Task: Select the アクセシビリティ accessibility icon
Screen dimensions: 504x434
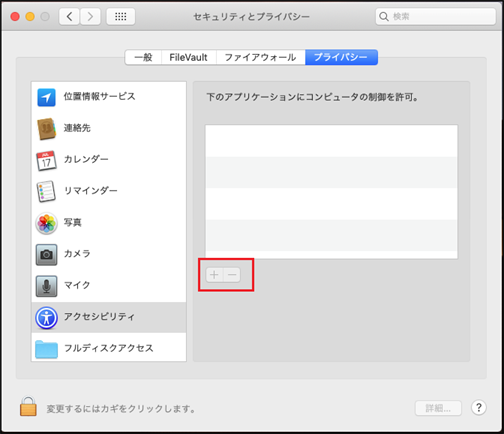Action: coord(46,318)
